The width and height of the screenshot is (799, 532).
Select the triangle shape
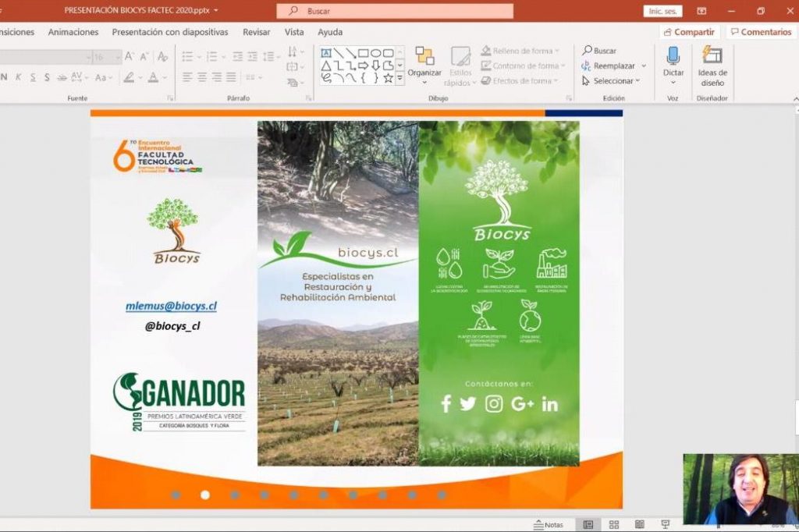click(x=326, y=66)
